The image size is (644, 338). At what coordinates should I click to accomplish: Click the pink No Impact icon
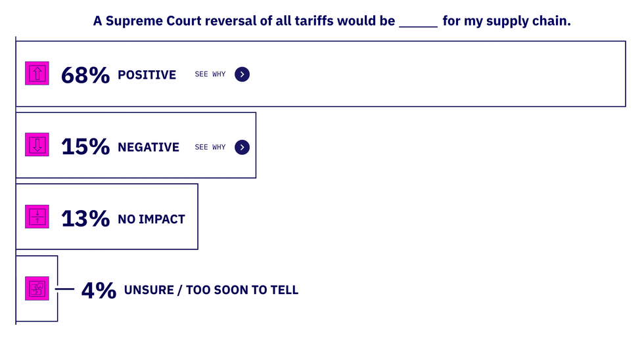pos(37,217)
